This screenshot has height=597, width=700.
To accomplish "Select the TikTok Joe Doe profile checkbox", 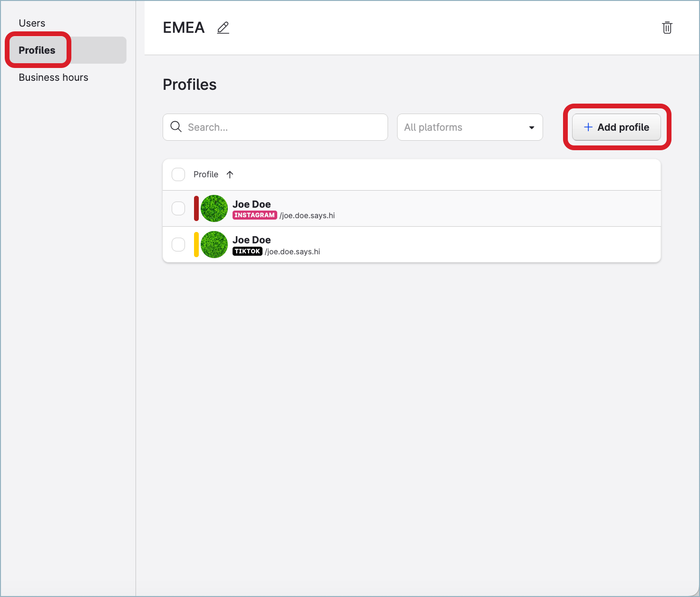I will point(178,244).
